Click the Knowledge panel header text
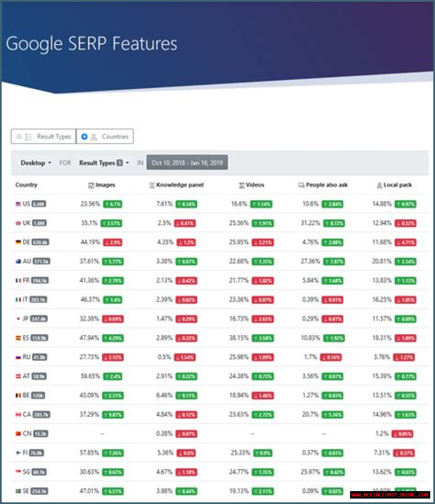Viewport: 435px width, 504px height. 180,185
